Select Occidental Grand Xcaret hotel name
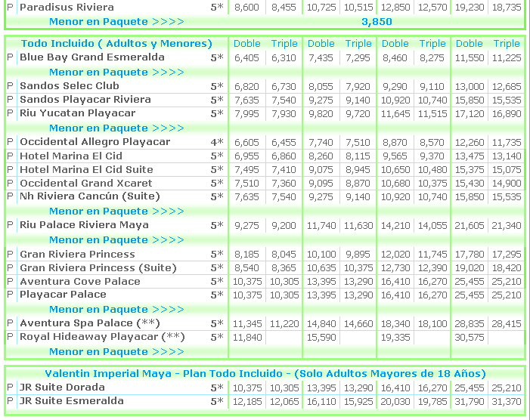The width and height of the screenshot is (530, 420). [x=86, y=183]
